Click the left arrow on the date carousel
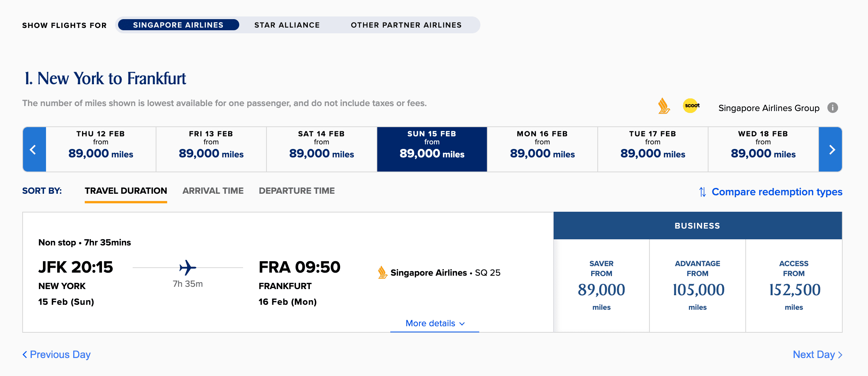This screenshot has height=376, width=868. coord(34,149)
